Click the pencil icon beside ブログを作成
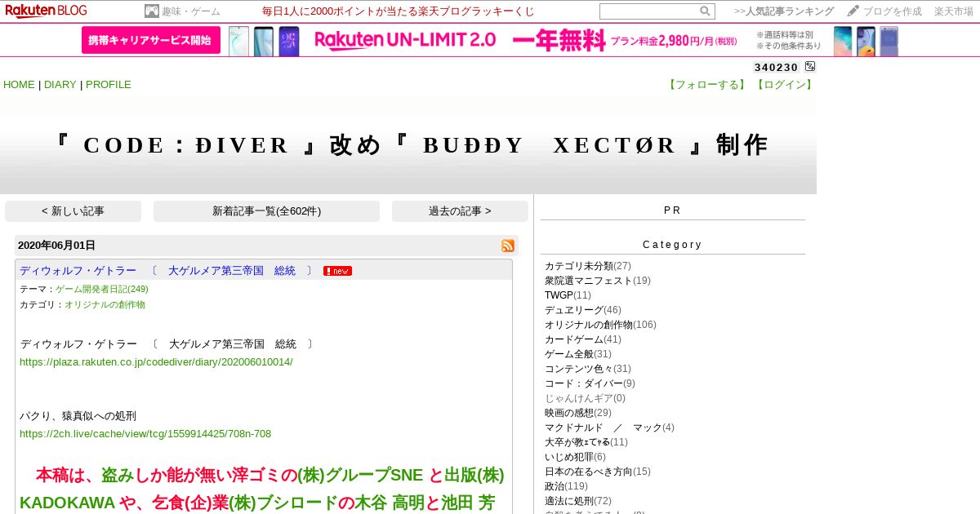 pyautogui.click(x=853, y=11)
